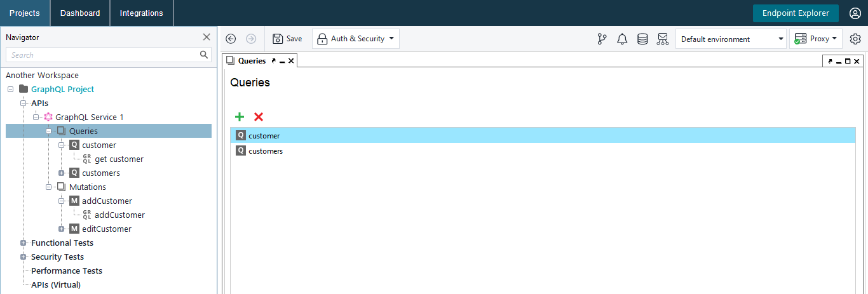Viewport: 868px width, 294px height.
Task: Expand the editCustomer mutation node
Action: click(61, 229)
